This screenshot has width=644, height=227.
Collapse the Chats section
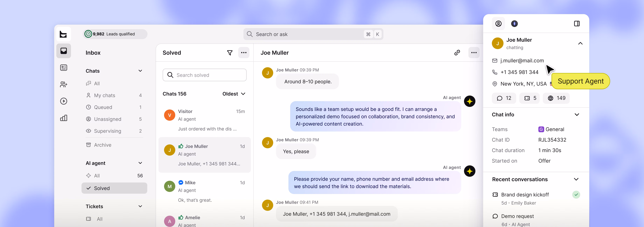click(140, 71)
